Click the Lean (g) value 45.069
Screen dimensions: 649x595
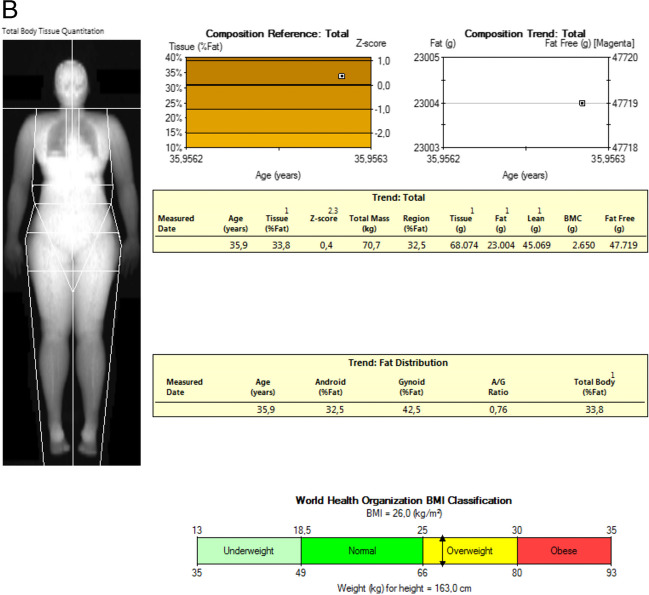pyautogui.click(x=536, y=245)
